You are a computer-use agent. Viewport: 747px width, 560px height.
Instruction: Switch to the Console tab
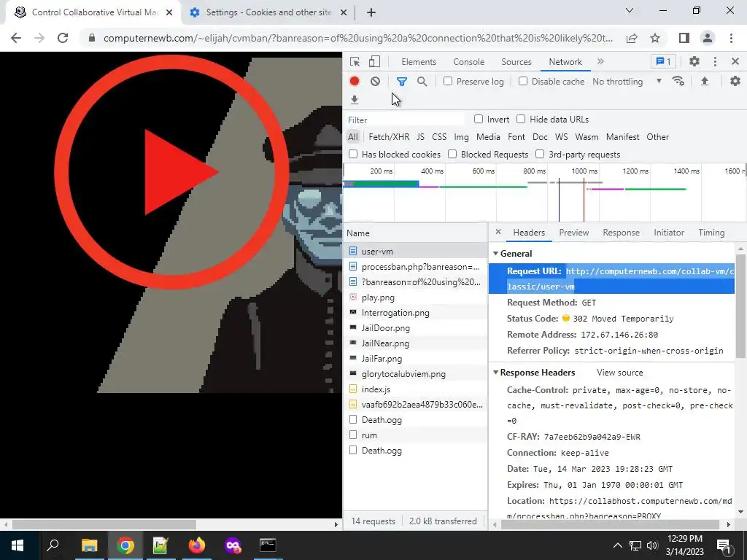point(469,62)
